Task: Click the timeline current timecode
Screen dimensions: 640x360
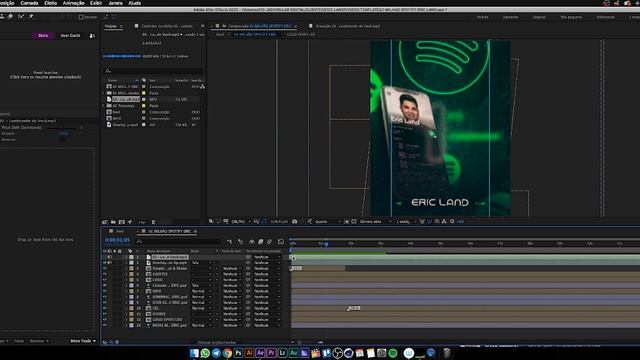Action: [x=117, y=240]
